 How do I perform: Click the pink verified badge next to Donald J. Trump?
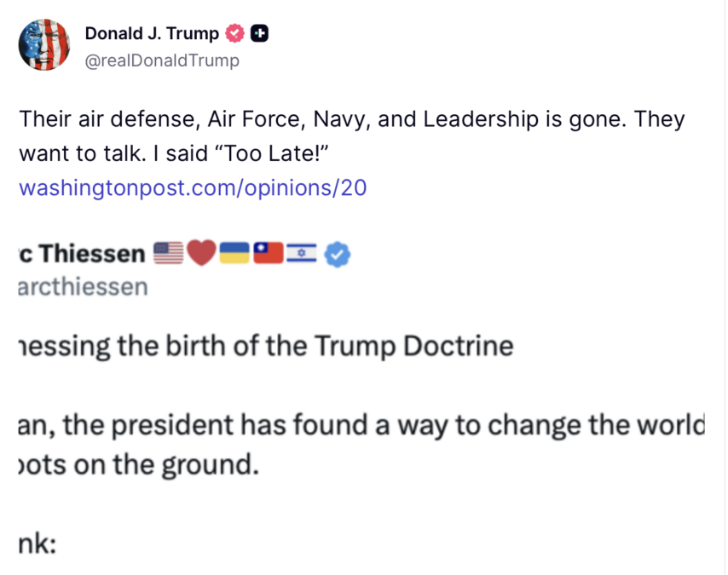[233, 33]
